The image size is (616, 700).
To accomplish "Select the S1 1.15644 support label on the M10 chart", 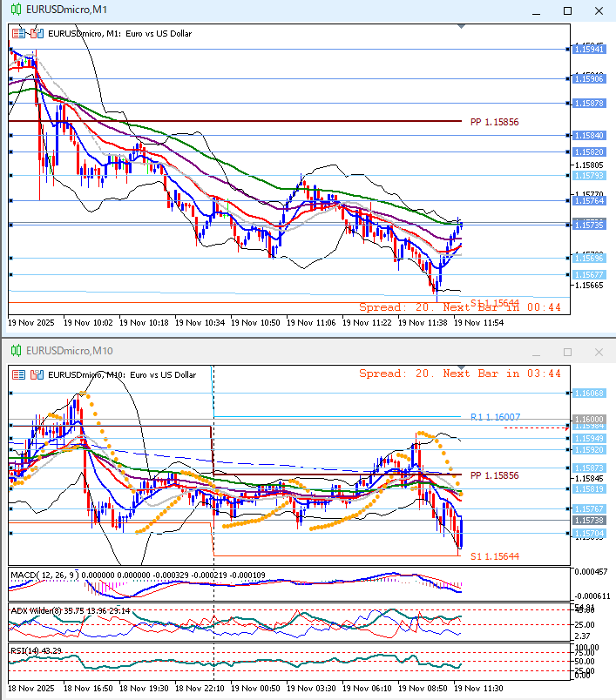I will tap(495, 555).
